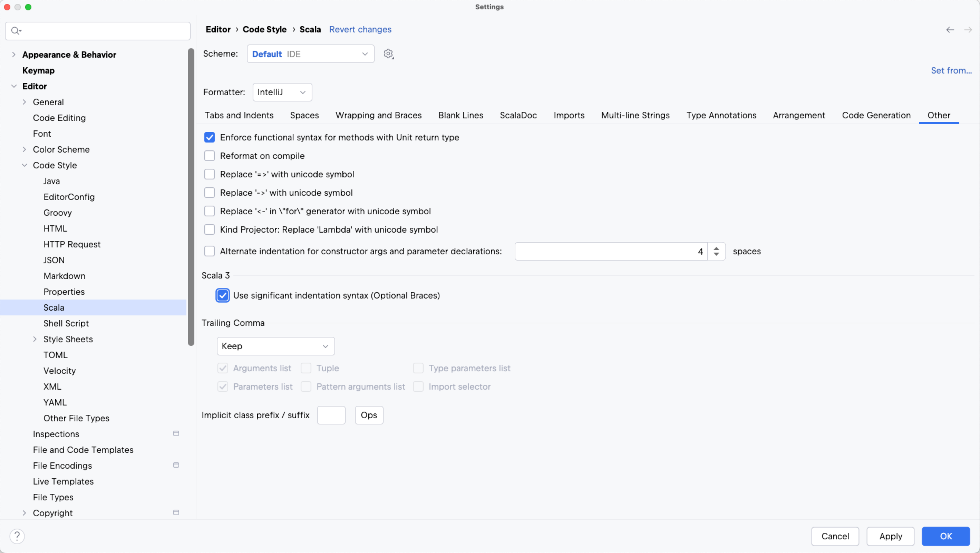
Task: Click the modified indicator icon next to Inspections
Action: click(176, 433)
